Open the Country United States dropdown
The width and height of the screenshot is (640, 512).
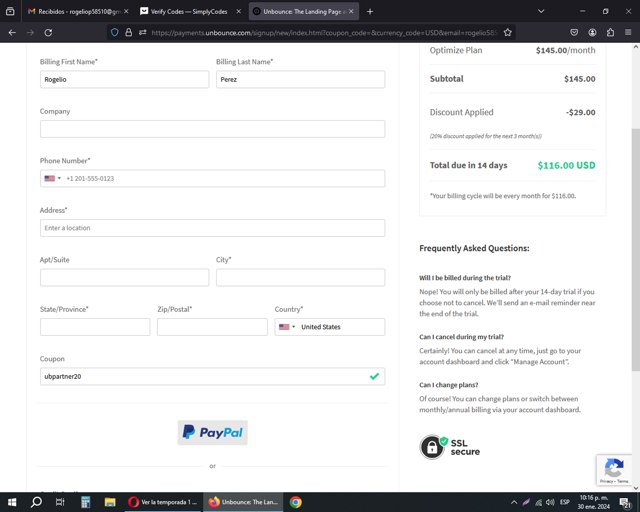[330, 327]
